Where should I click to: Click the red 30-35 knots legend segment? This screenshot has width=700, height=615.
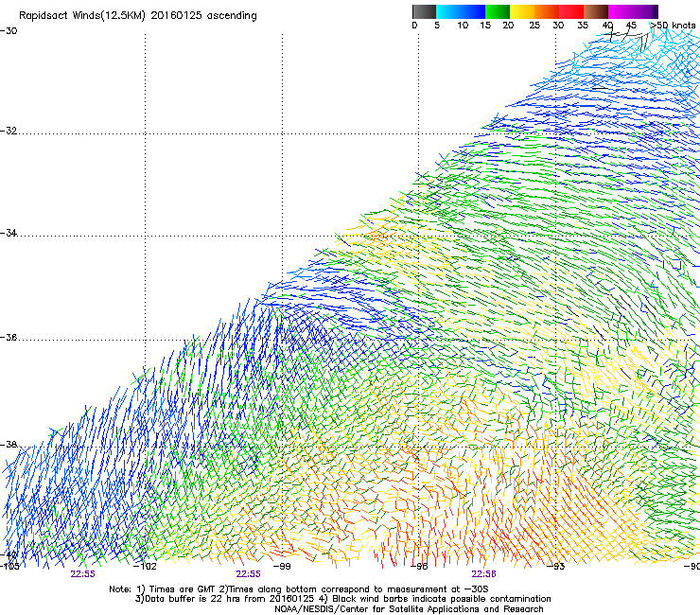(571, 11)
